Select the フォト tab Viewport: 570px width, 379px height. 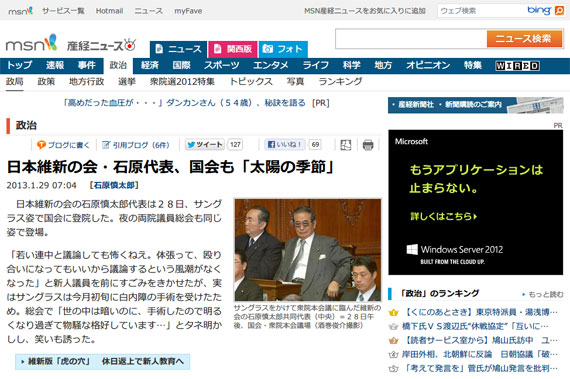[283, 49]
